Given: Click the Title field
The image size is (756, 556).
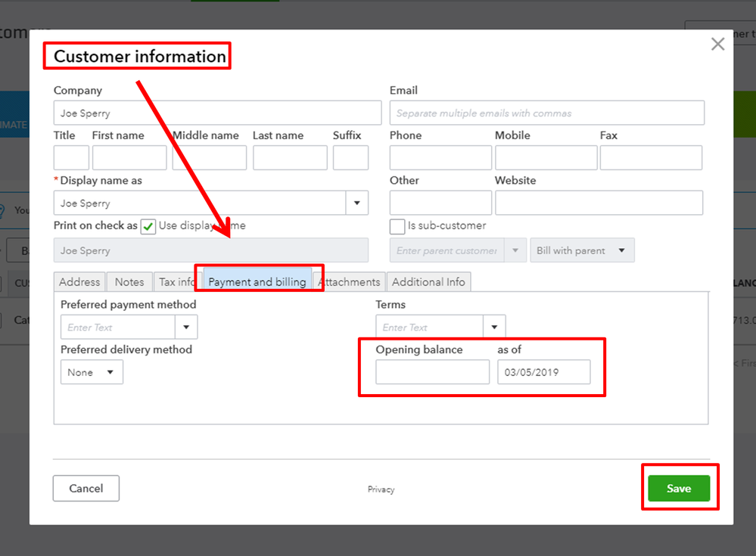Looking at the screenshot, I should coord(71,157).
